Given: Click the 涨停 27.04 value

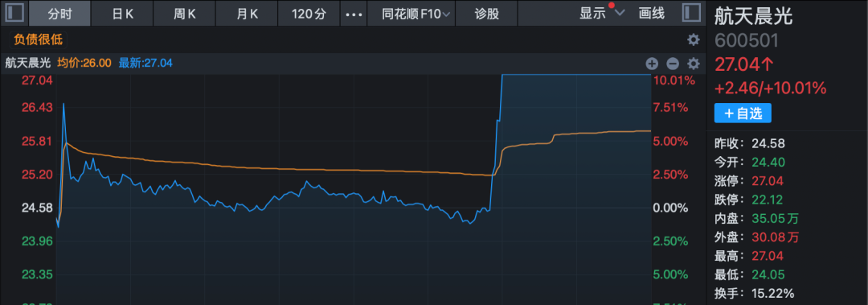Looking at the screenshot, I should click(x=768, y=181).
